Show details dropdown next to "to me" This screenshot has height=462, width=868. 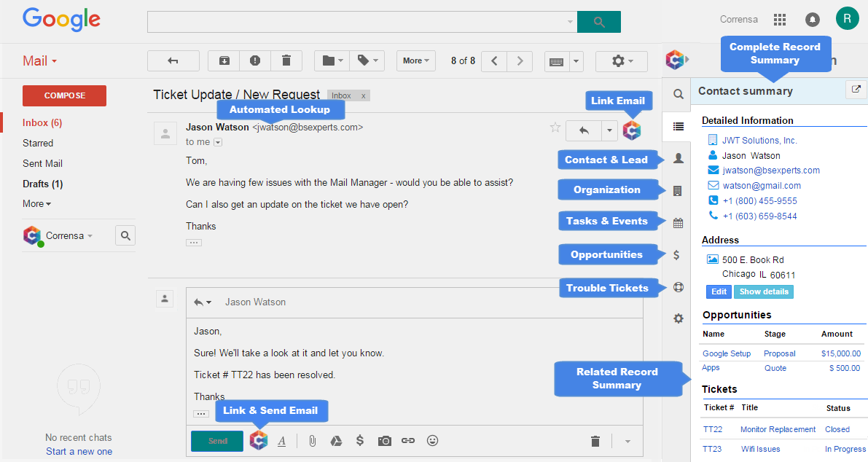coord(218,143)
